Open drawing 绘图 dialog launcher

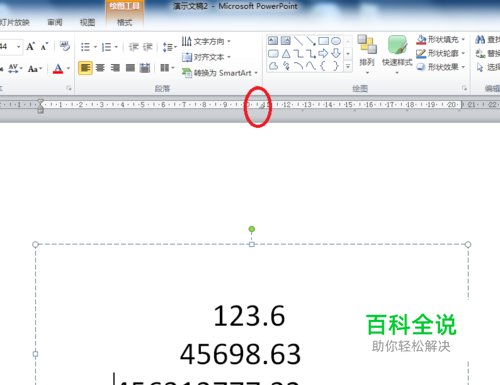pos(464,88)
